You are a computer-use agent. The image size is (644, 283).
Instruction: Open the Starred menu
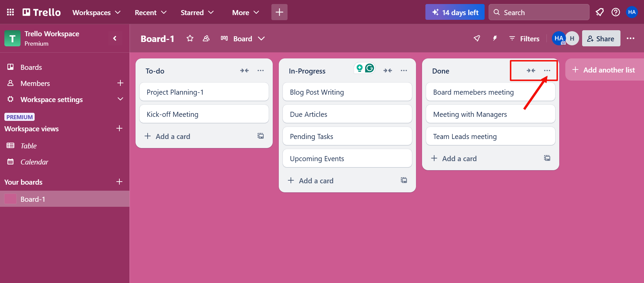coord(197,12)
